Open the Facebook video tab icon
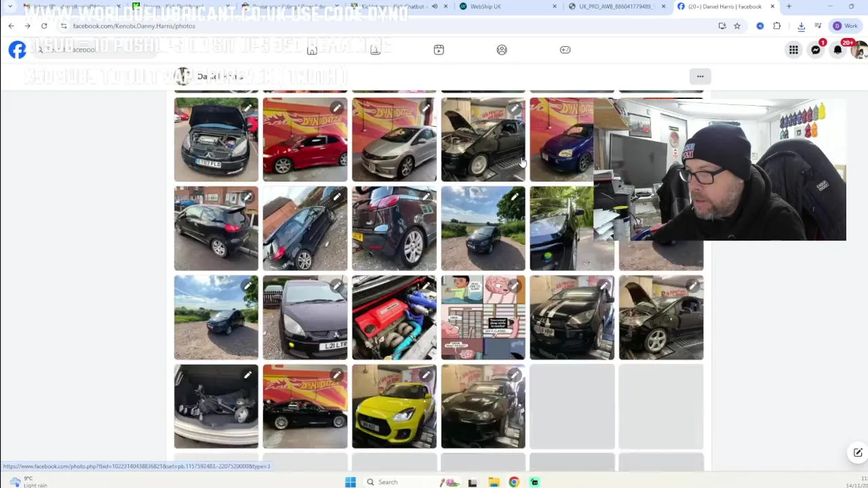Image resolution: width=868 pixels, height=488 pixels. click(x=439, y=49)
